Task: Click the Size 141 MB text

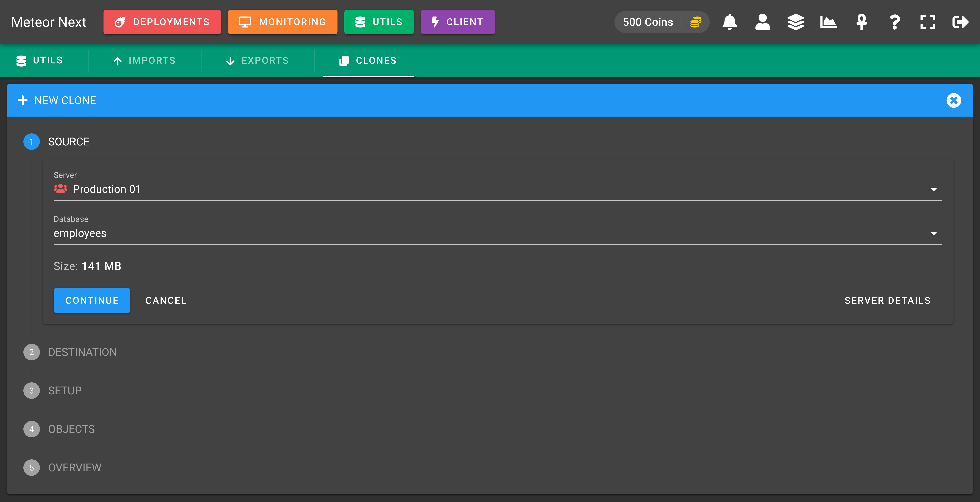Action: pyautogui.click(x=88, y=266)
